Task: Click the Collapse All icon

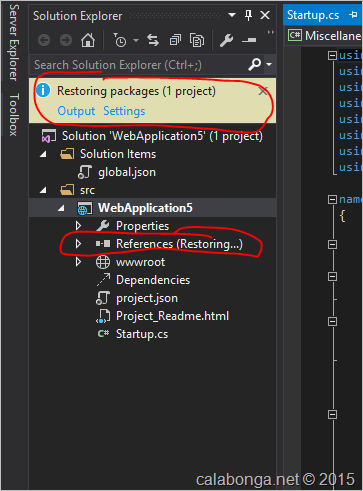Action: [175, 40]
